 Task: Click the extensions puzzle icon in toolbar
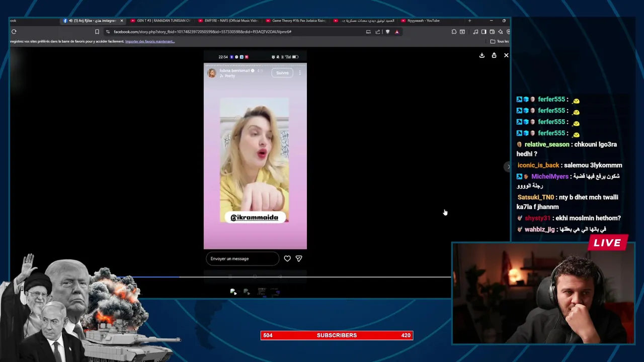454,32
